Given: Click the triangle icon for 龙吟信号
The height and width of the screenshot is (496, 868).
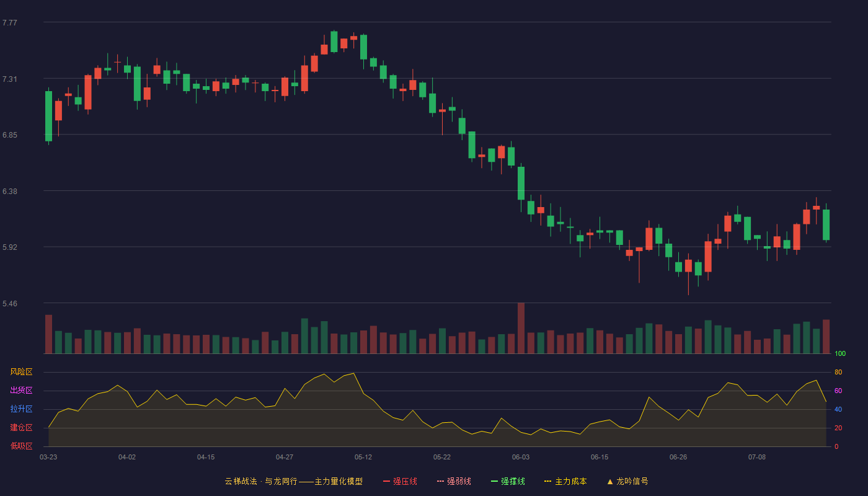Looking at the screenshot, I should 609,481.
